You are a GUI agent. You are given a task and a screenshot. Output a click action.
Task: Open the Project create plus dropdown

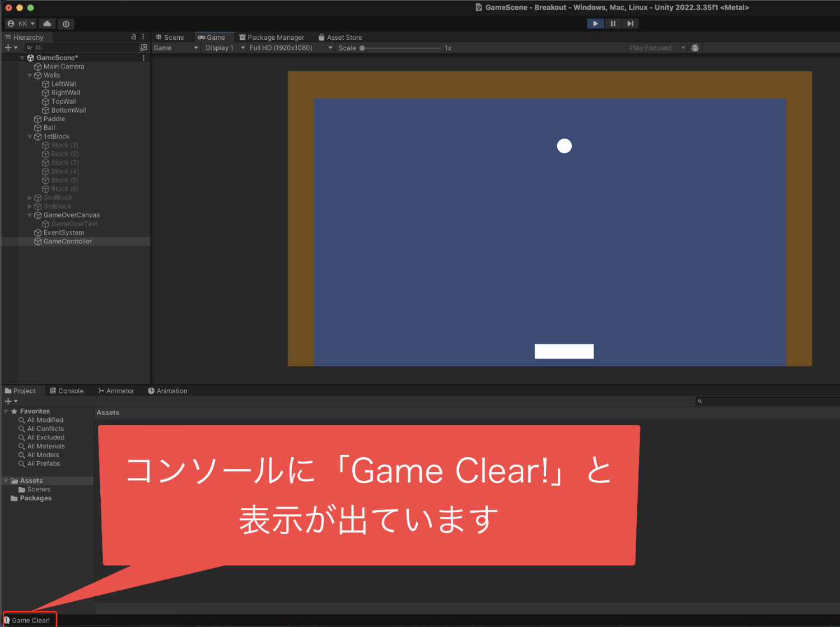click(11, 401)
